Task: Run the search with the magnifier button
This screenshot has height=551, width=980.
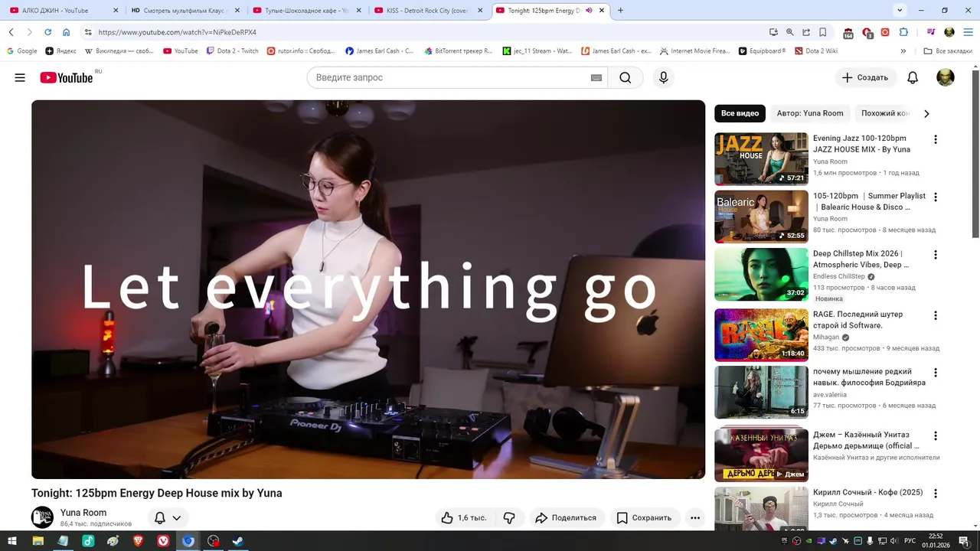Action: coord(626,77)
